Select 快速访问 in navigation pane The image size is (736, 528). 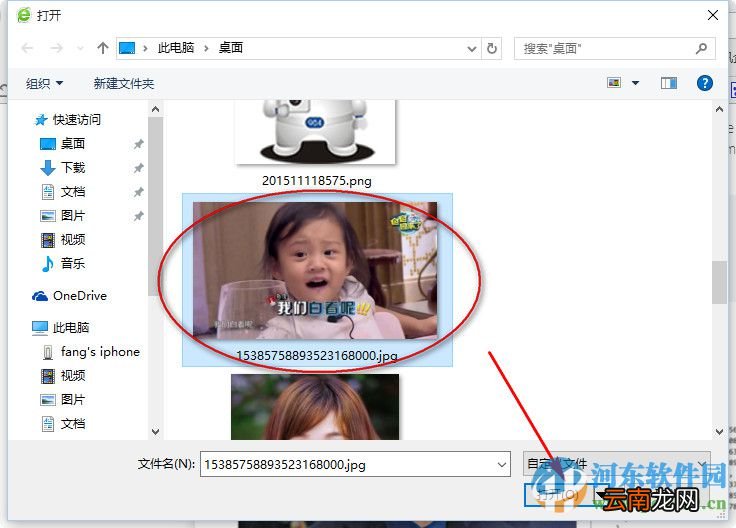68,120
